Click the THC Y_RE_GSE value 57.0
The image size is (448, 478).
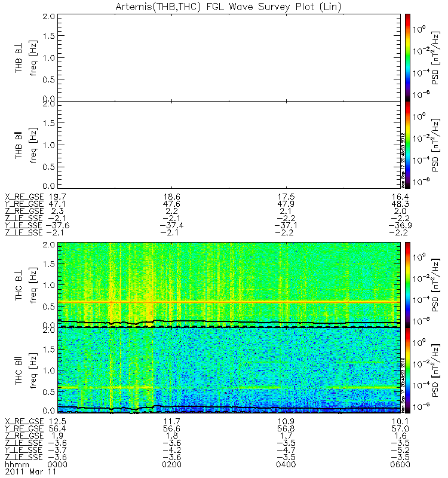tap(400, 428)
